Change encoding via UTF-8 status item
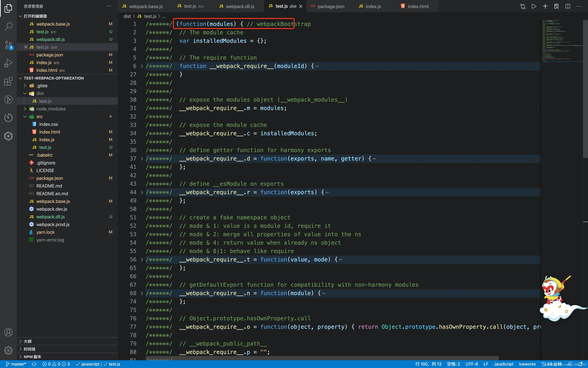The image size is (588, 368). (x=472, y=364)
